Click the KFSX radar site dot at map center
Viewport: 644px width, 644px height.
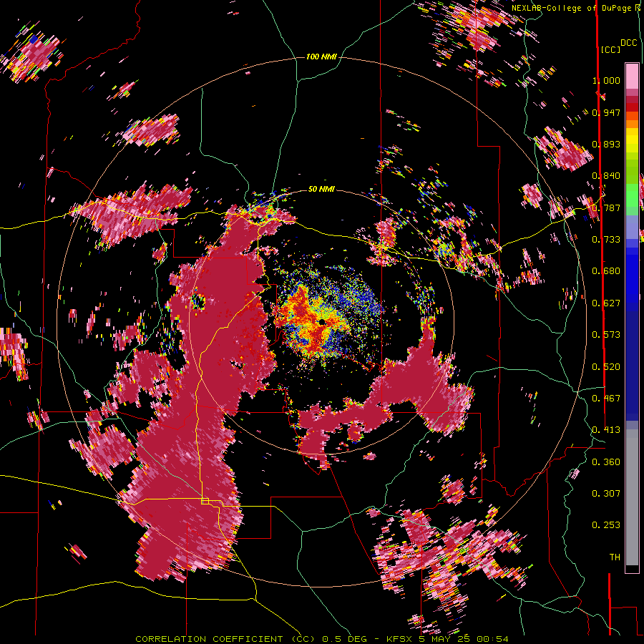click(322, 322)
